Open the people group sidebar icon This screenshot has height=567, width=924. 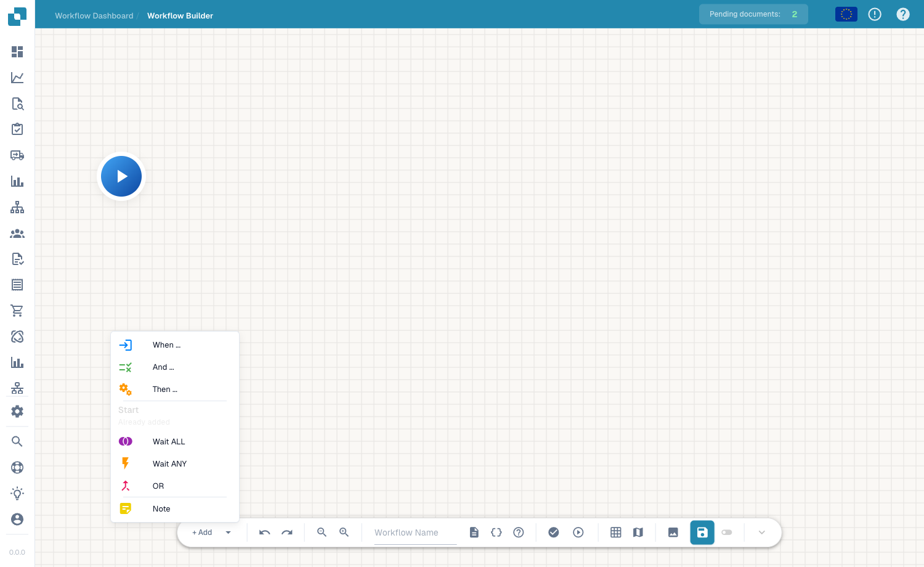click(x=17, y=234)
